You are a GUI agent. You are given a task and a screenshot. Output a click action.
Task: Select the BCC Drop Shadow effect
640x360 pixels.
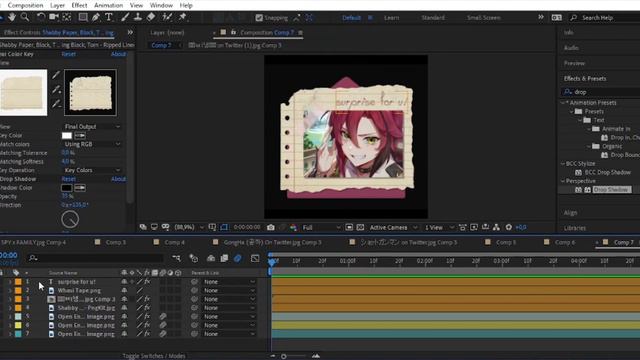click(607, 172)
